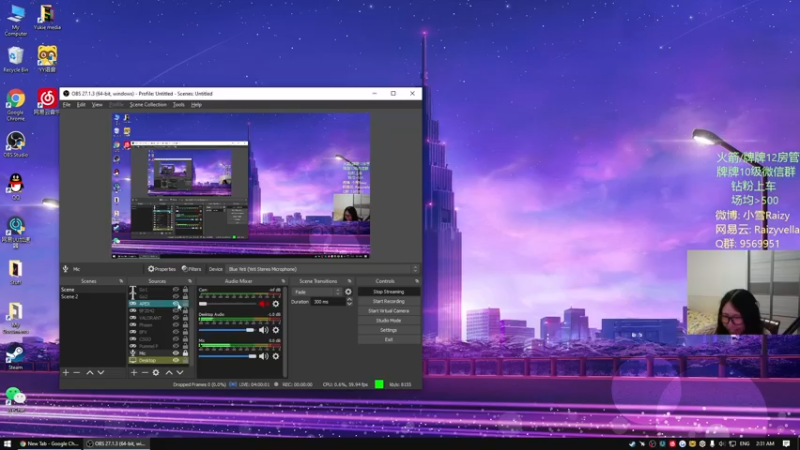
Task: Mute the Desktop Audio speaker icon
Action: 263,330
